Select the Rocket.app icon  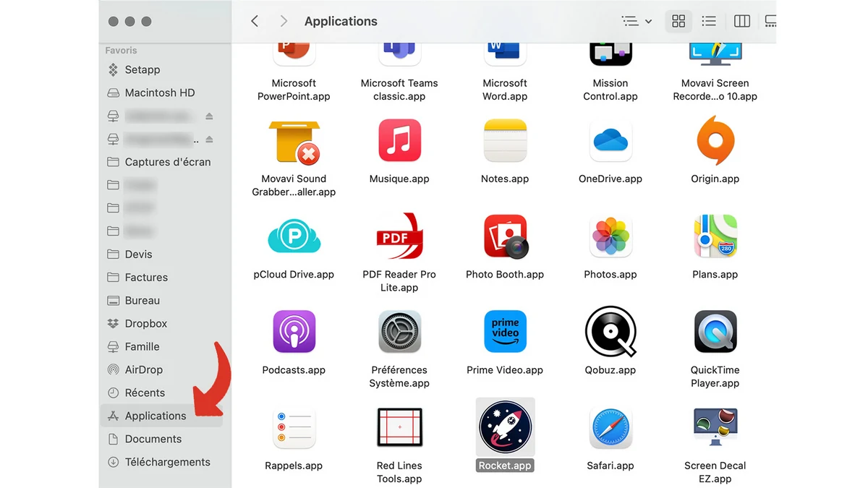point(505,427)
